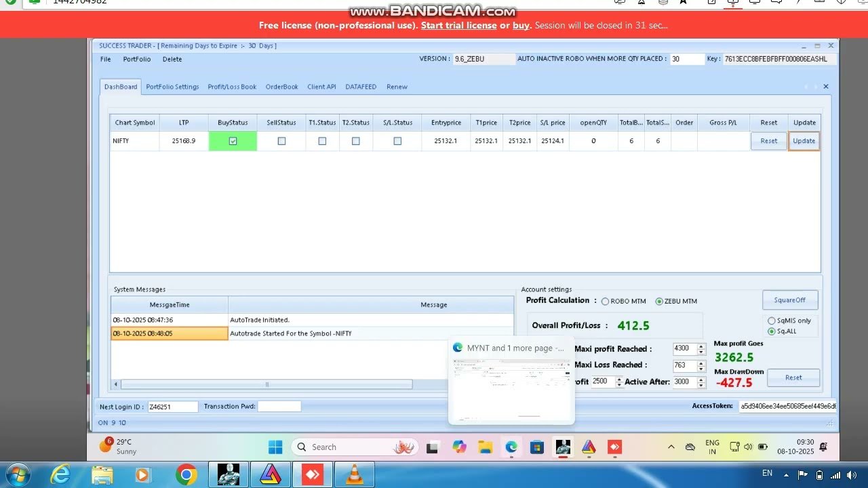Check the NIFTY SellStatus checkbox
The width and height of the screenshot is (868, 488).
(281, 141)
